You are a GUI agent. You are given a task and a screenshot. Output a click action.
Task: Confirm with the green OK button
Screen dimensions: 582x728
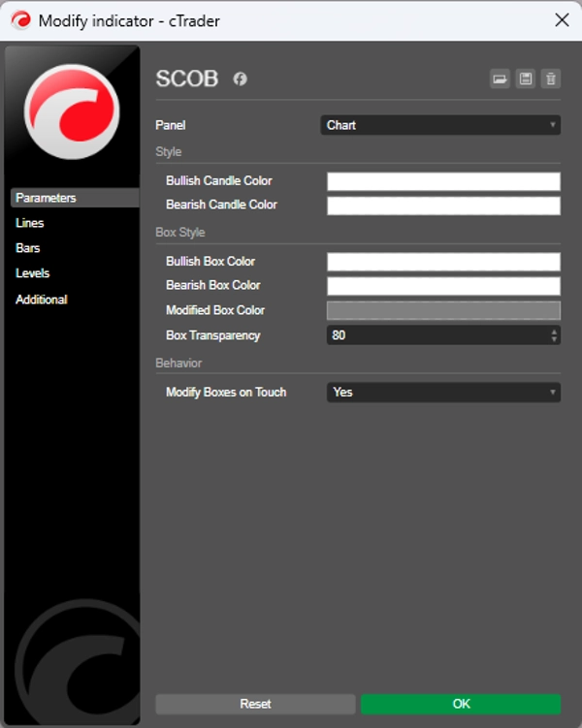461,704
